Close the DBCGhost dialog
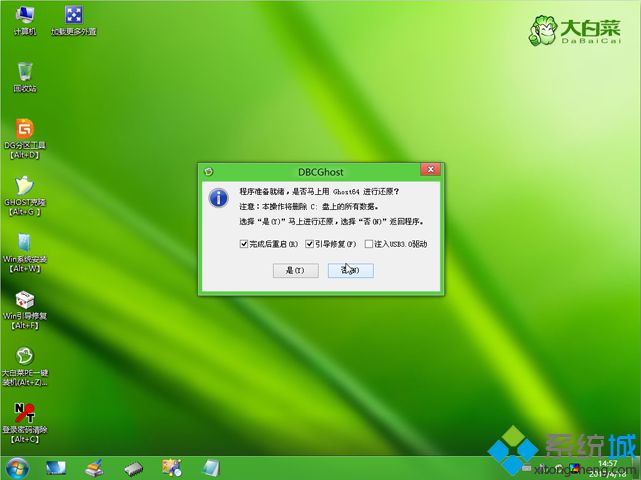This screenshot has width=641, height=480. 430,171
